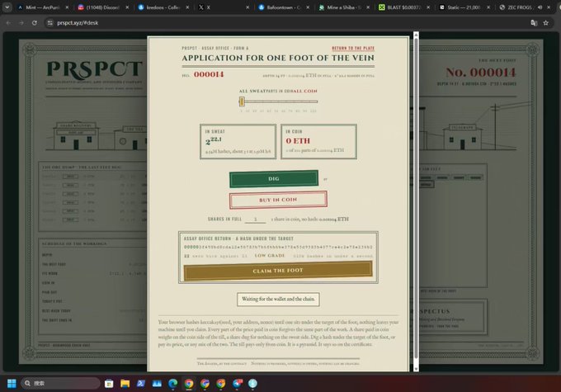
Task: Close the (11048) Discord tab
Action: point(127,7)
